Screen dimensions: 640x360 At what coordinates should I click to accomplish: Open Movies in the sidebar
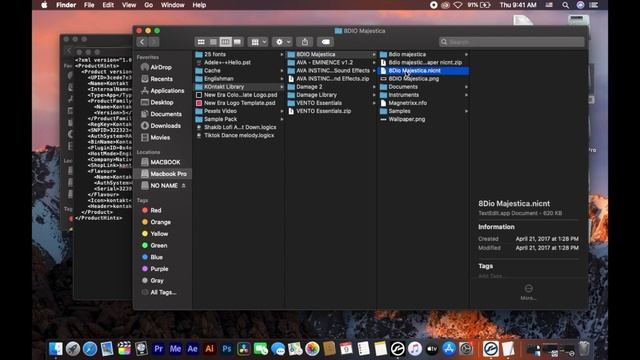160,138
